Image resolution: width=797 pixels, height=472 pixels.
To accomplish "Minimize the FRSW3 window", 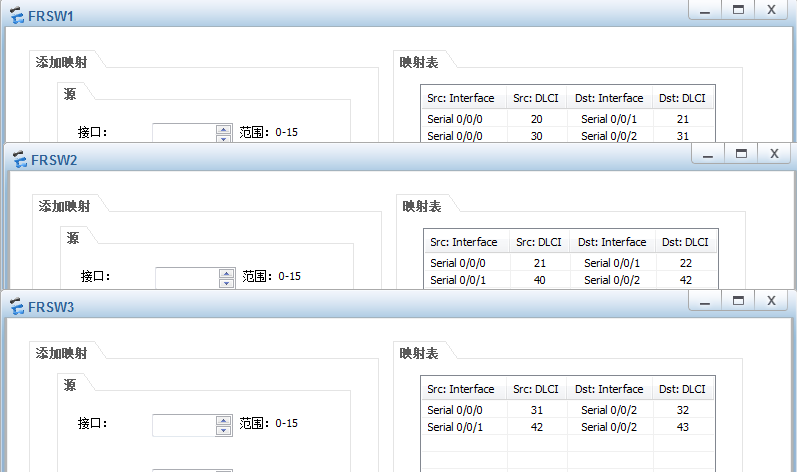I will tap(705, 300).
